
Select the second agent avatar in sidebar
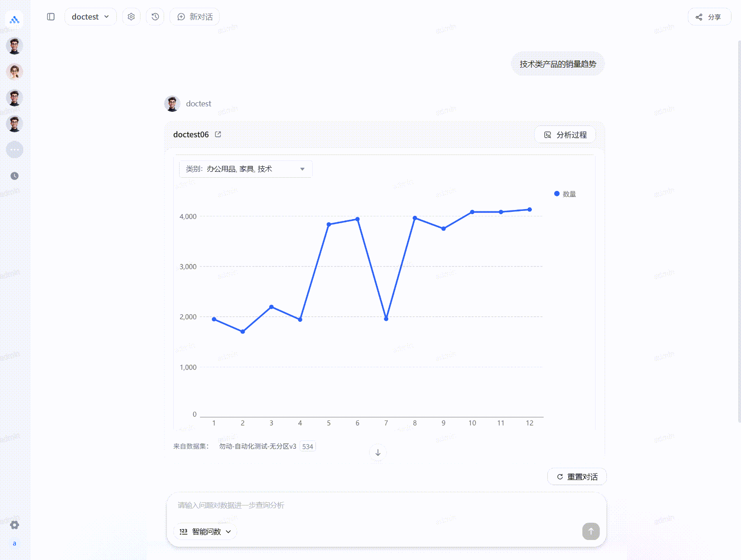(15, 72)
